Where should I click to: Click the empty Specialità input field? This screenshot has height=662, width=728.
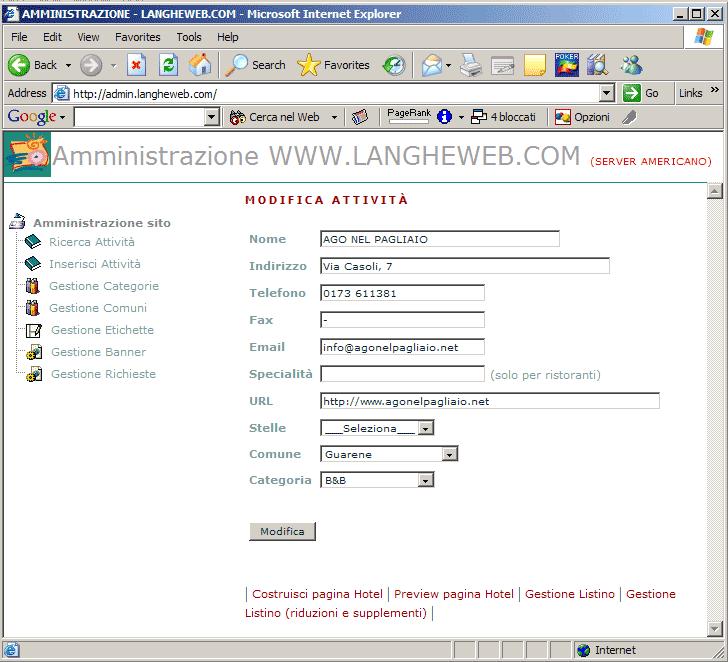pos(402,374)
